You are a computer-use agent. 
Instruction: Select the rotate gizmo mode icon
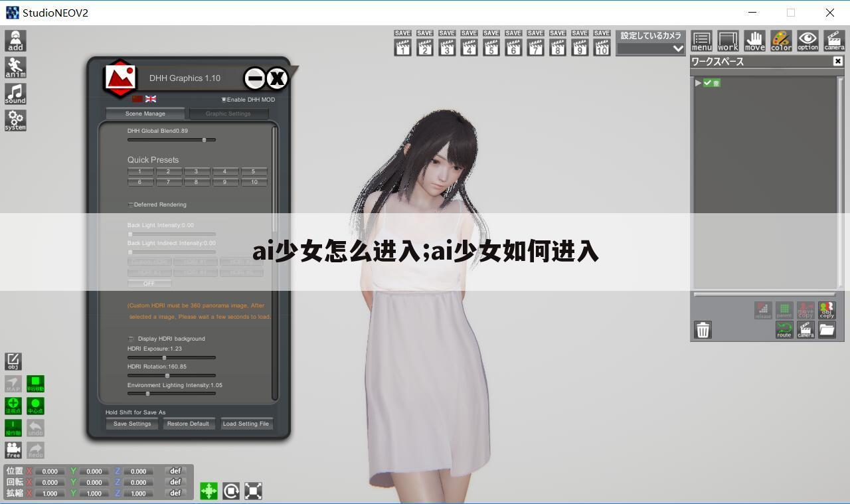pyautogui.click(x=231, y=491)
